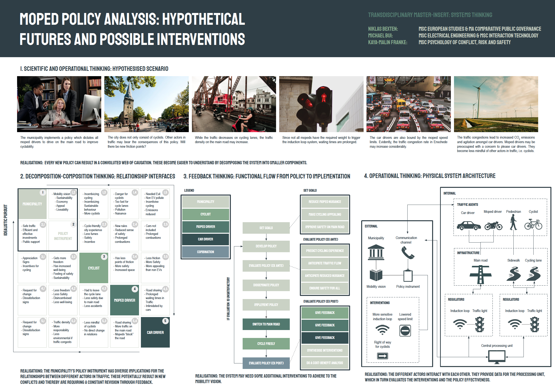Click the number 5 badge on Car Driver cell
555x392 pixels.
165,321
